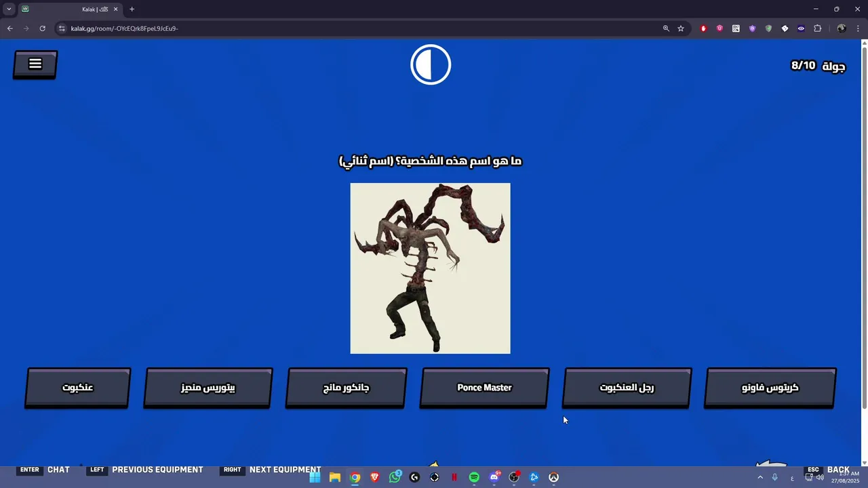Viewport: 868px width, 488px height.
Task: Open the white dice extension
Action: 785,28
